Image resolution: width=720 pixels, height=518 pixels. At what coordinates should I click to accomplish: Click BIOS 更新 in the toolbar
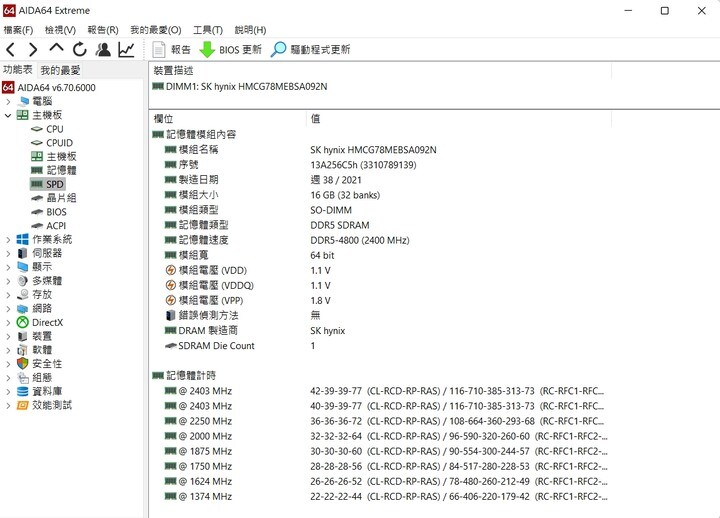[x=231, y=49]
